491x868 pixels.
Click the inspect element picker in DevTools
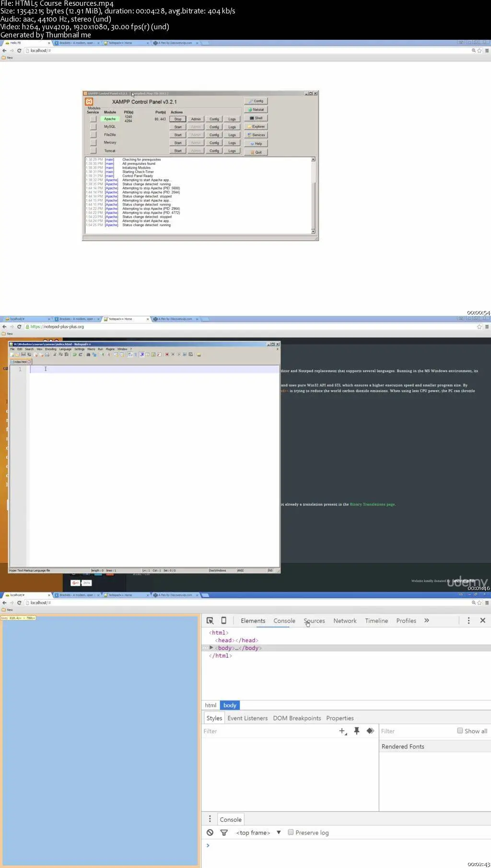[x=210, y=620]
